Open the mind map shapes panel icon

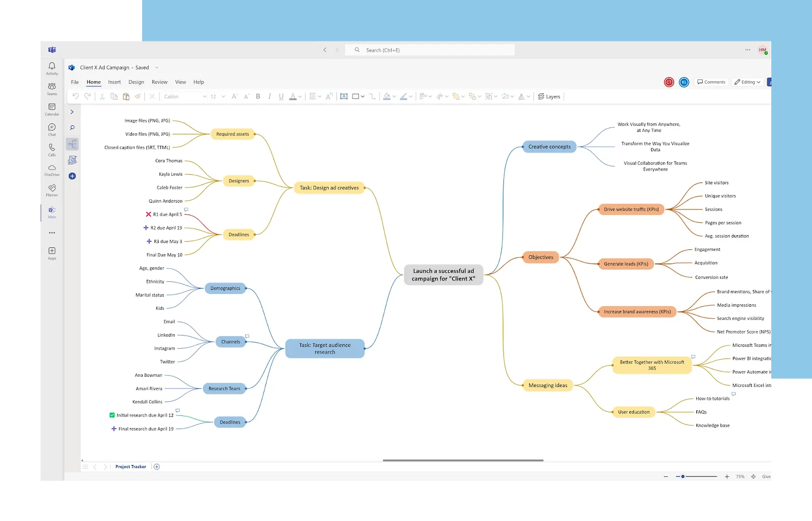pos(72,144)
